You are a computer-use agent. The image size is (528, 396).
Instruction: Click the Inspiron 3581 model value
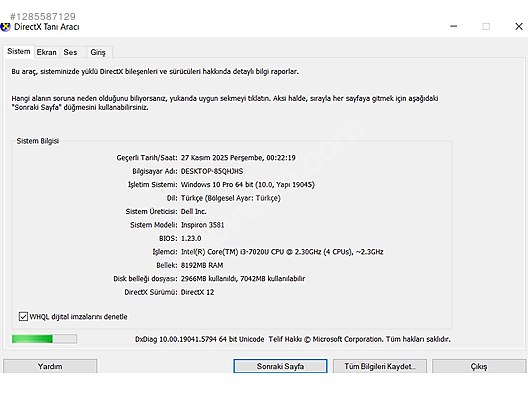(202, 225)
